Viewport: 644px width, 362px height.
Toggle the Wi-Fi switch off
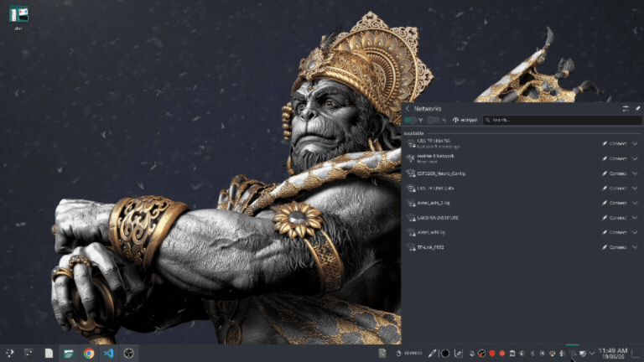point(410,120)
